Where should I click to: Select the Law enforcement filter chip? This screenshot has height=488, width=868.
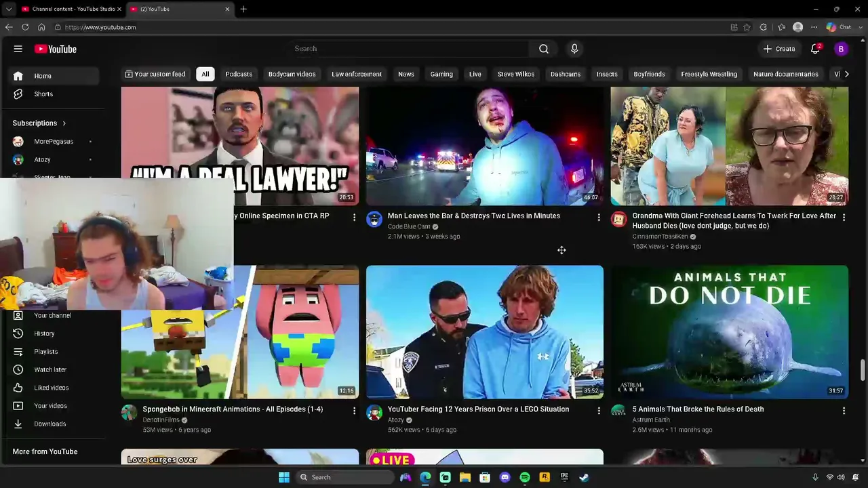pos(357,74)
